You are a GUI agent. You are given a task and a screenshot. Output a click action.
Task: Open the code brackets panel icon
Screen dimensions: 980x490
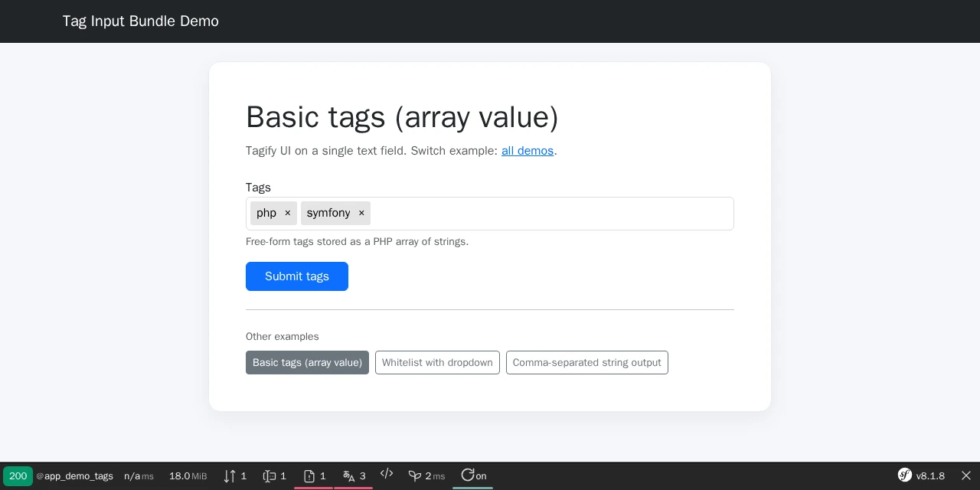click(x=387, y=475)
